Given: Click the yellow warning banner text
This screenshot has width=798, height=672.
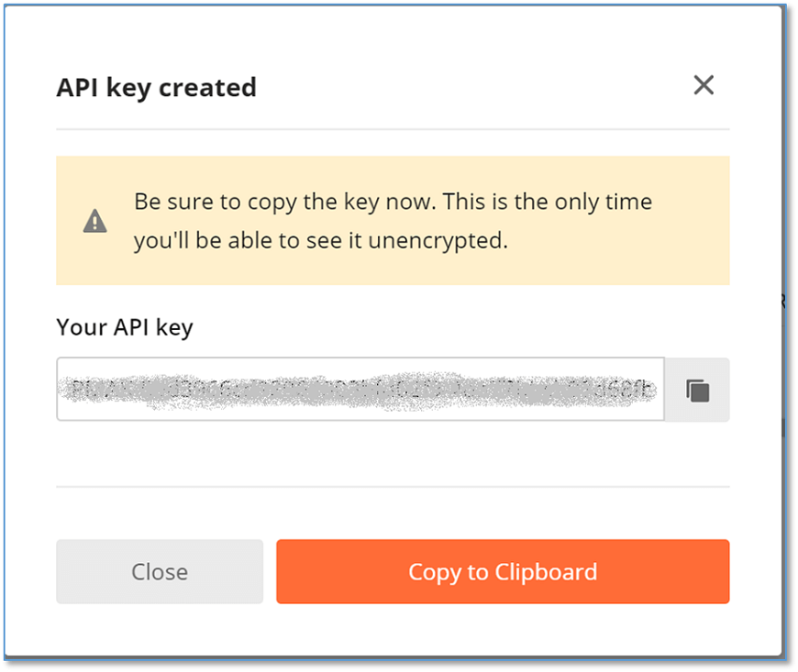Looking at the screenshot, I should click(393, 221).
